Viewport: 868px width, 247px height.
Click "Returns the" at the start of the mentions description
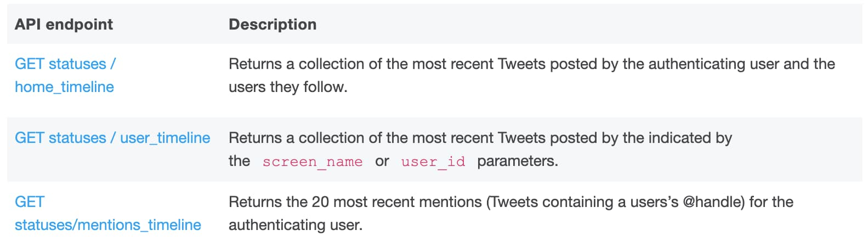[x=268, y=202]
